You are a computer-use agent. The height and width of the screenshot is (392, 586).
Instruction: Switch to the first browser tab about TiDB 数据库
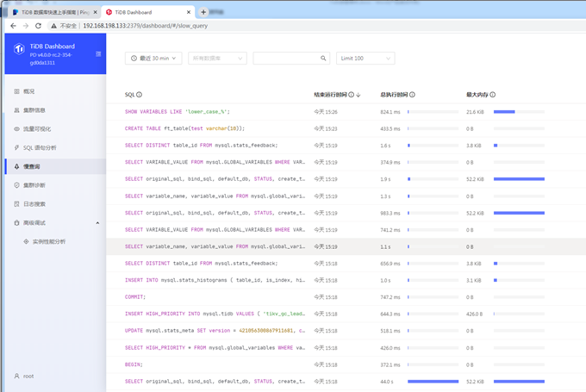point(53,12)
